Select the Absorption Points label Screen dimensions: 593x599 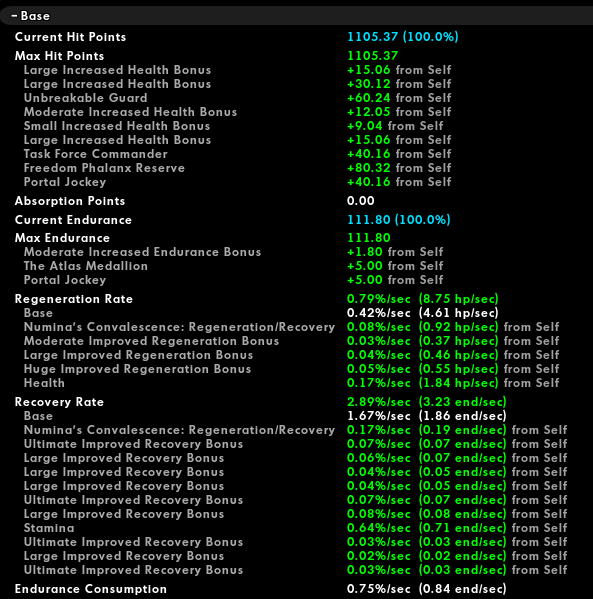[x=70, y=201]
